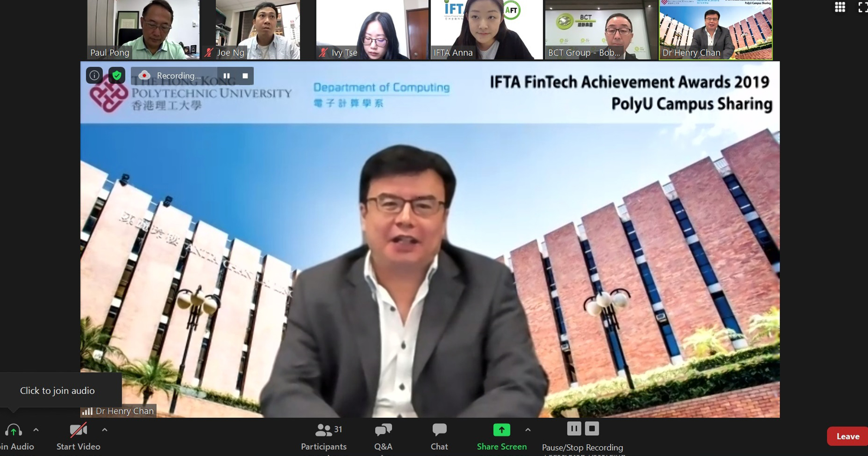
Task: Open the Chat panel
Action: tap(439, 436)
